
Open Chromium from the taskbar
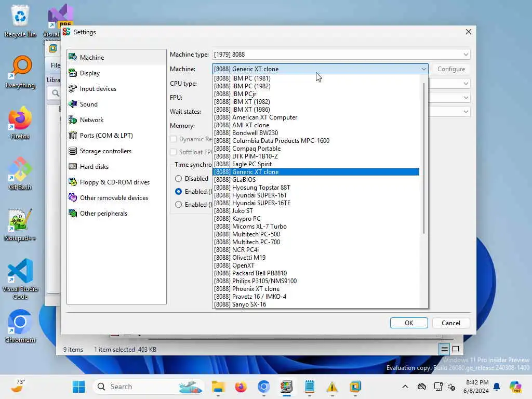[263, 387]
